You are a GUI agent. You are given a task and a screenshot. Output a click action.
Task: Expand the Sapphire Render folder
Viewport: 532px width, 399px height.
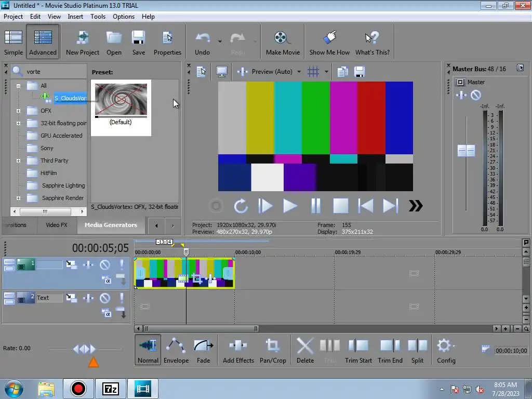pos(18,198)
